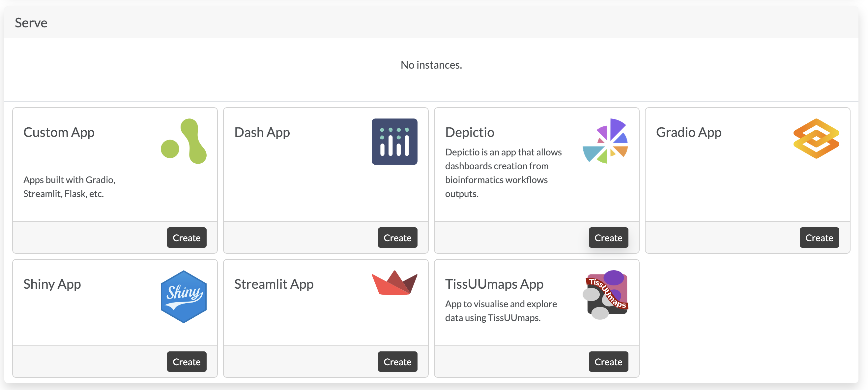Click the orange Gradio App logo
Viewport: 868px width, 390px height.
pos(816,138)
